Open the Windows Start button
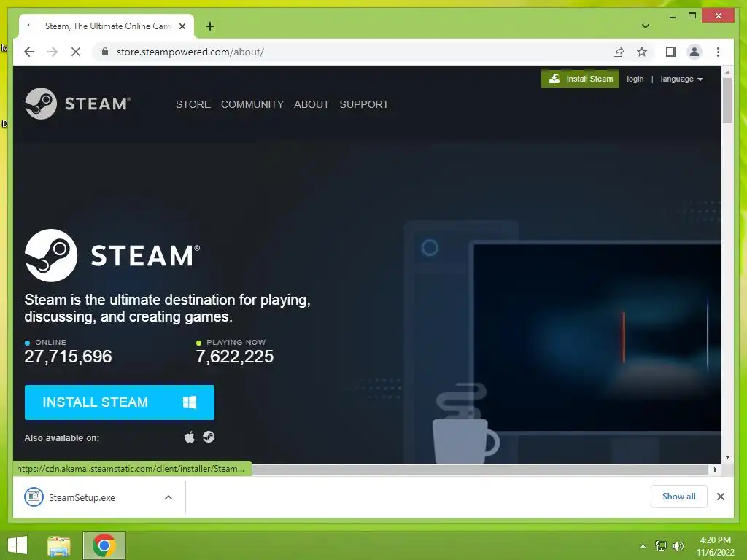 click(18, 545)
